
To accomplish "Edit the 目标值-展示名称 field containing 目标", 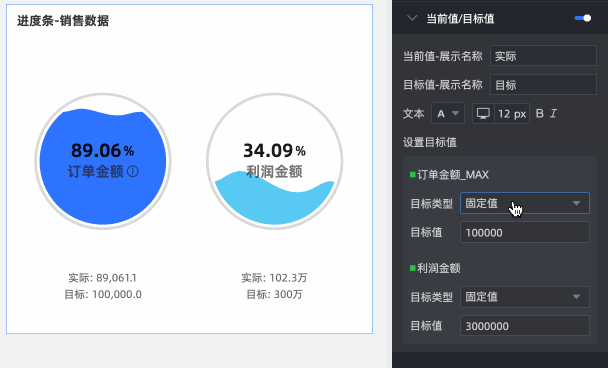I will point(543,85).
